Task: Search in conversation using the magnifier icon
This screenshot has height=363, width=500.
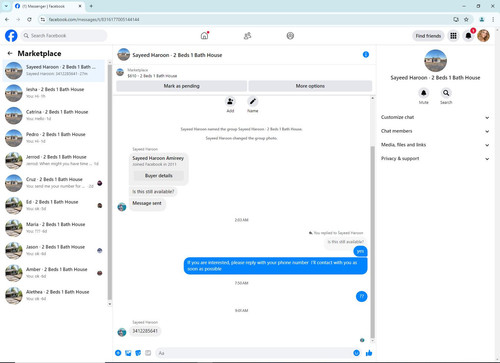Action: [446, 93]
